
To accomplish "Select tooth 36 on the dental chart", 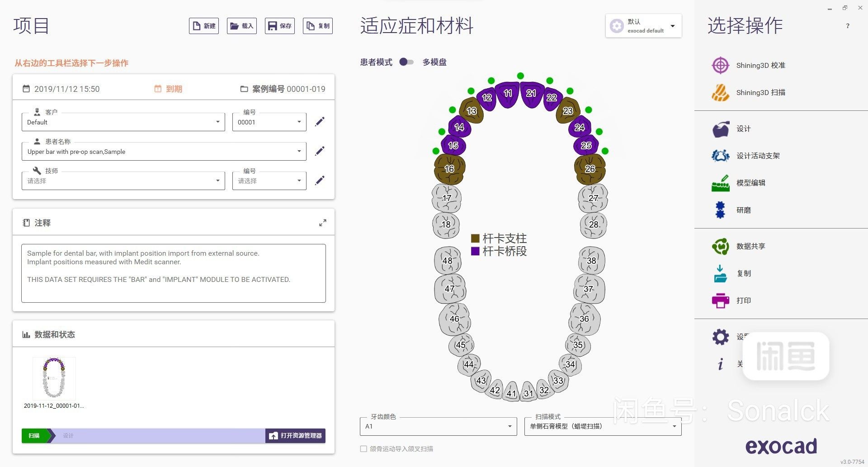I will [585, 319].
